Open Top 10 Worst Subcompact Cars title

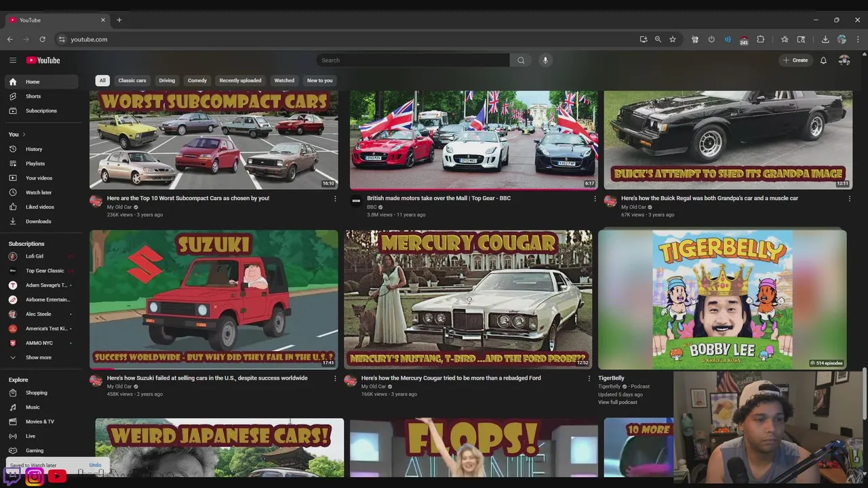coord(188,199)
